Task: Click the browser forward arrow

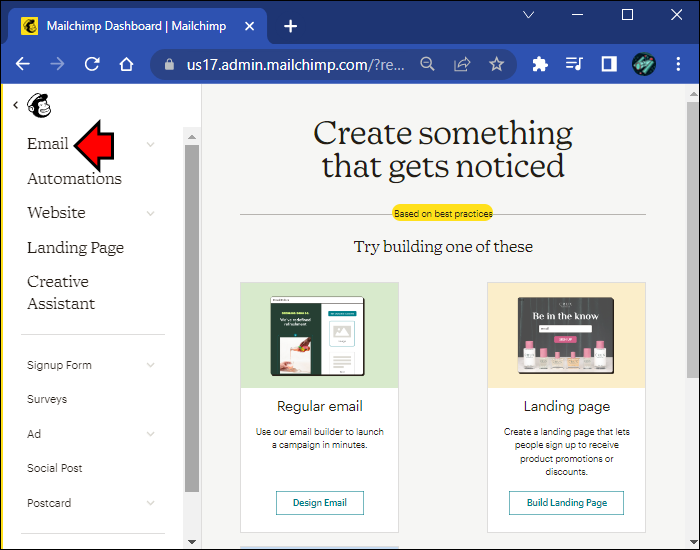Action: pos(57,64)
